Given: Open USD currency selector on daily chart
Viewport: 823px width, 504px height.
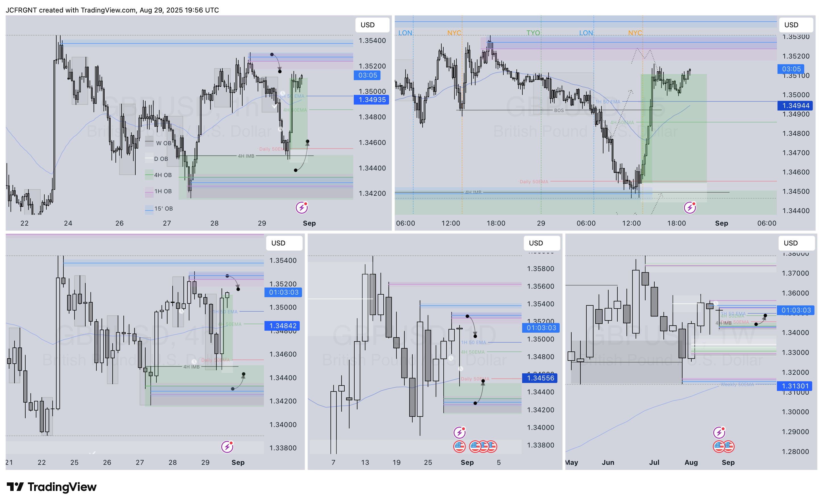Looking at the screenshot, I should coord(542,243).
